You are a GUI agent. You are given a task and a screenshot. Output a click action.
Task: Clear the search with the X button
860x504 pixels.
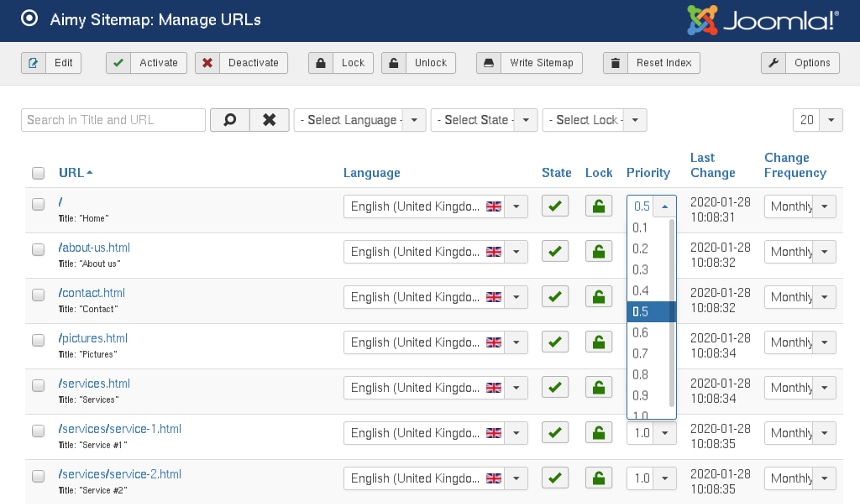[x=268, y=120]
